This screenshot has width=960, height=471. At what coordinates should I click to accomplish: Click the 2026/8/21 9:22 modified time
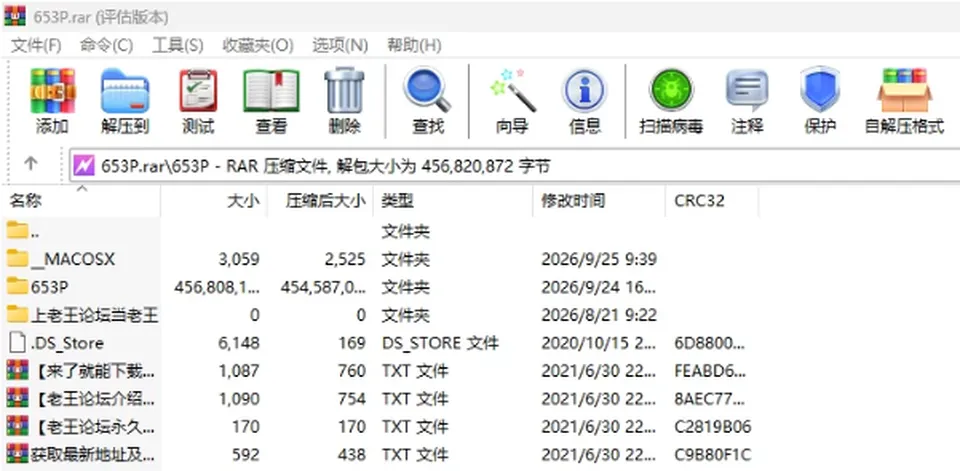point(599,315)
